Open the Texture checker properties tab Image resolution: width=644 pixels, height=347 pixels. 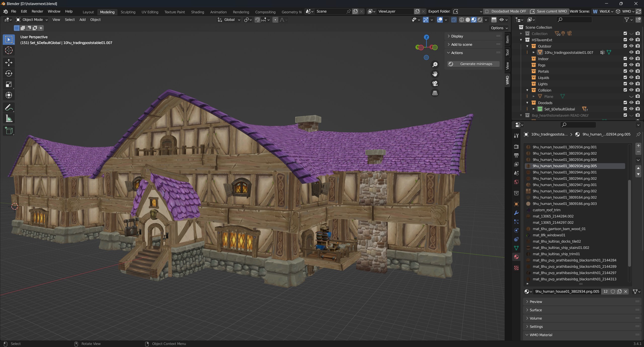point(516,268)
